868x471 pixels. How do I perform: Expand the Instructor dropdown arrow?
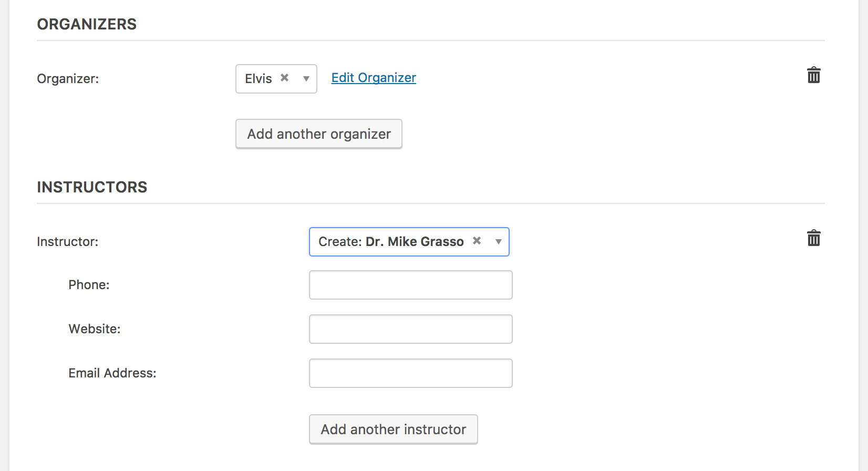coord(498,242)
